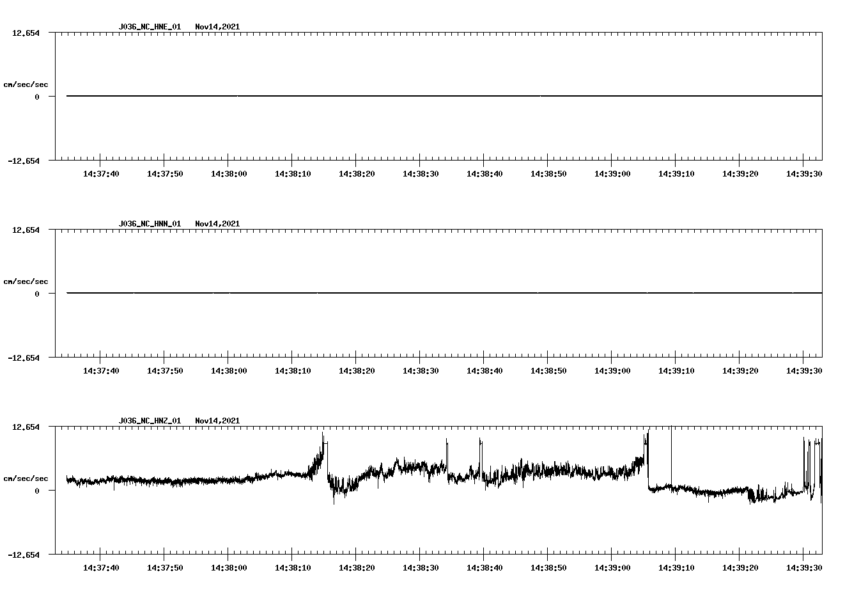The width and height of the screenshot is (868, 591).
Task: Click the 14:39:20 time label under HNE plot
Action: tap(740, 174)
